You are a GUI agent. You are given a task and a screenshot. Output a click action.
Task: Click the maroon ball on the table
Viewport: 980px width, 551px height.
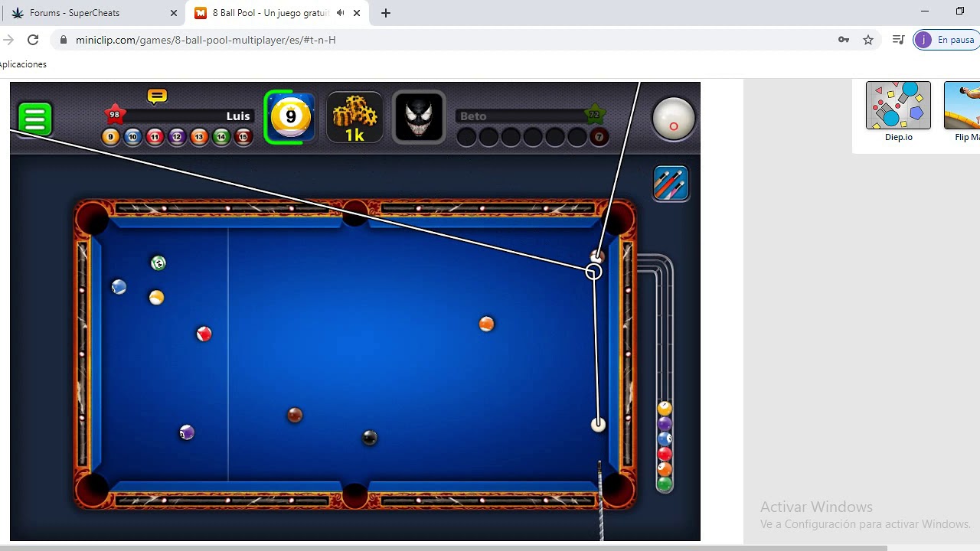[295, 416]
